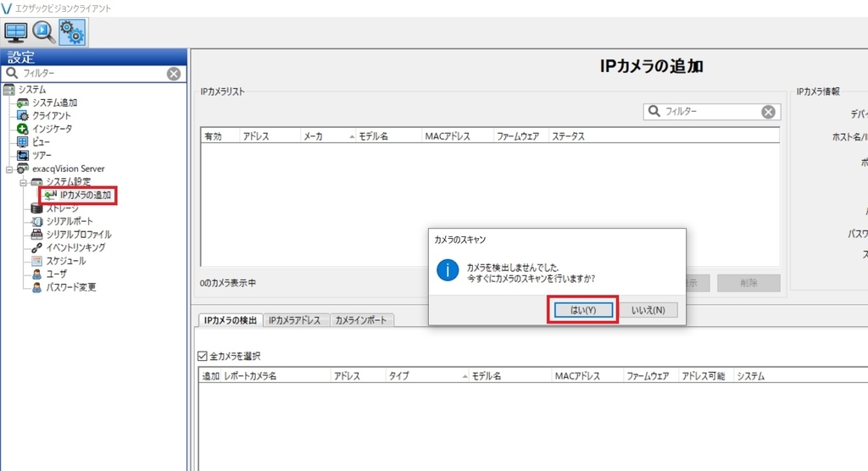This screenshot has width=868, height=471.
Task: Switch to the IPカメラアドレス tab
Action: 294,320
